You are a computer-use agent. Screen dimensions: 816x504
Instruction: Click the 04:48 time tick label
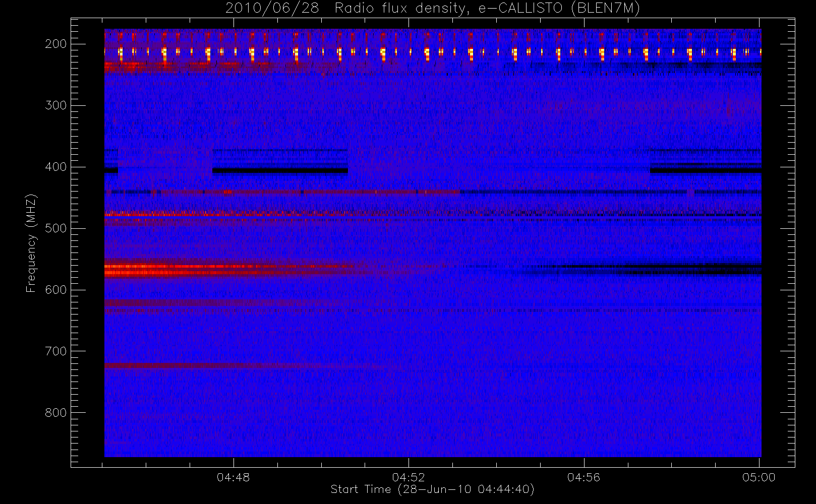234,477
